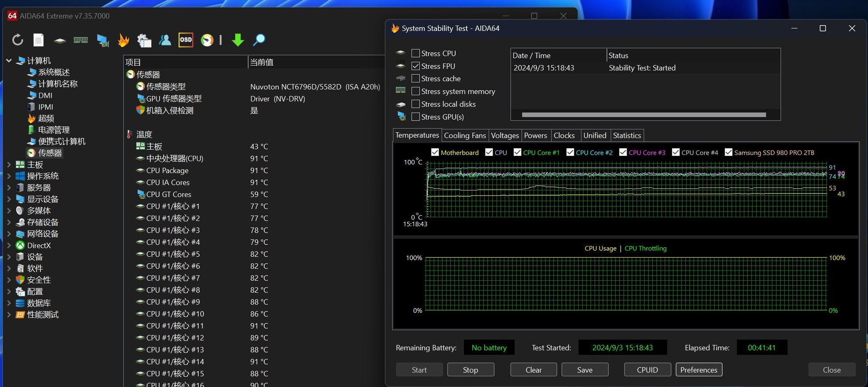
Task: Switch to the Temperatures tab
Action: coord(417,135)
